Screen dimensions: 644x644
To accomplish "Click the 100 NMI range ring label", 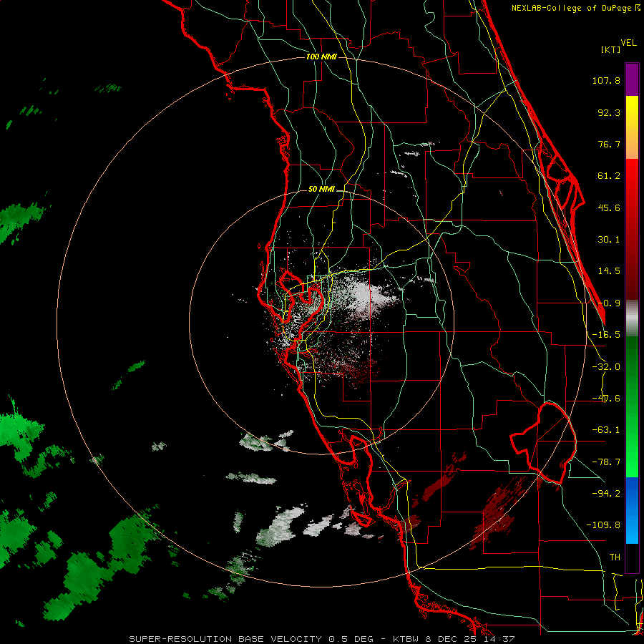I will coord(321,57).
